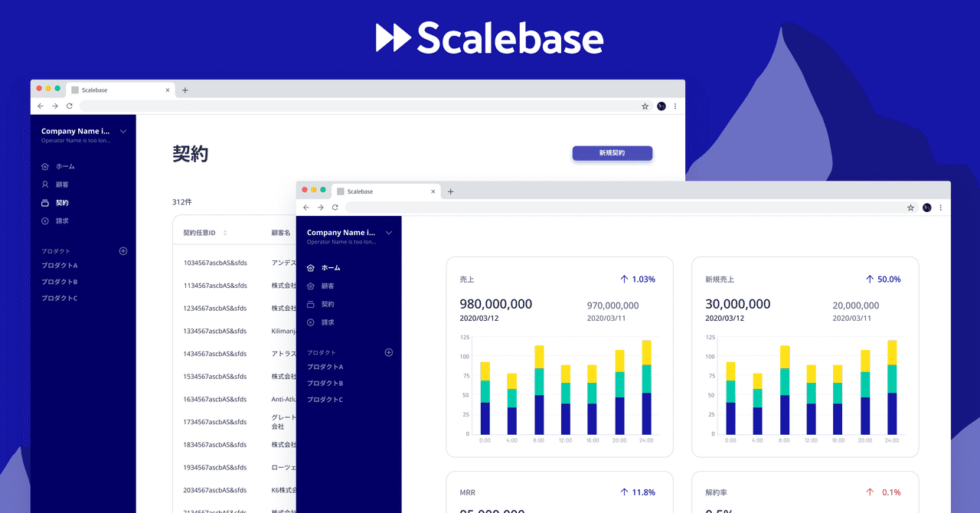980x513 pixels.
Task: Open new tab in the back browser window
Action: tap(185, 90)
